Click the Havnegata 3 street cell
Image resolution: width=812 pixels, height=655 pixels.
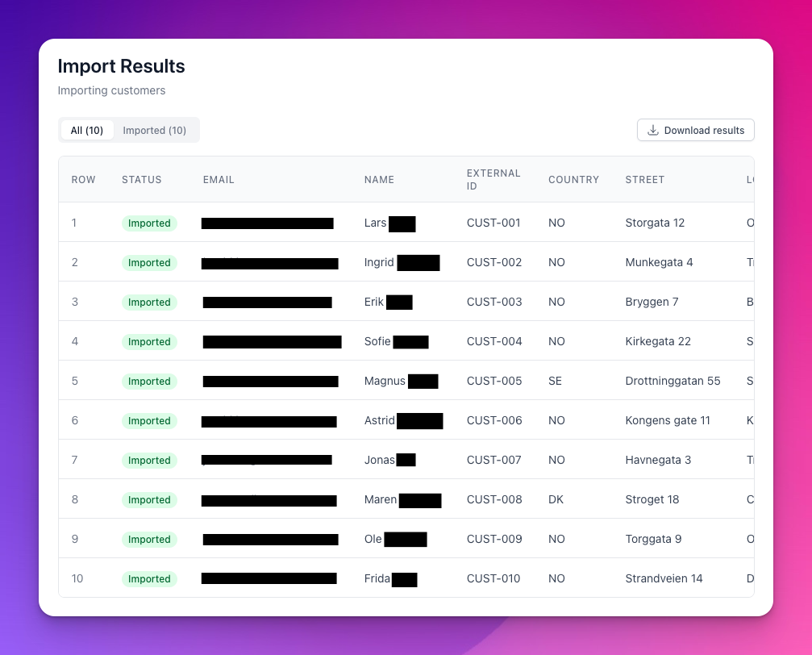[658, 460]
